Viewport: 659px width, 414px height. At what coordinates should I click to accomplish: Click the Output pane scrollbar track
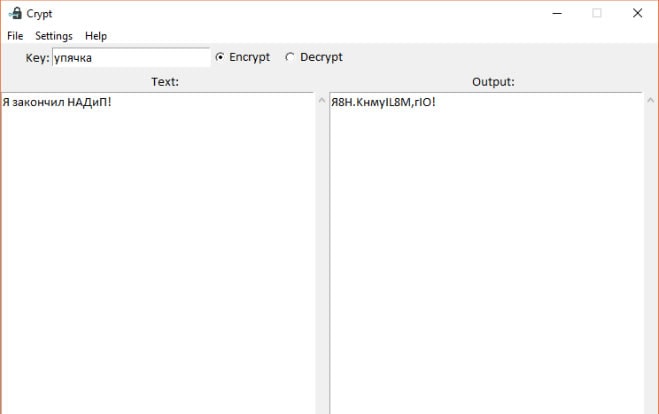click(x=650, y=260)
